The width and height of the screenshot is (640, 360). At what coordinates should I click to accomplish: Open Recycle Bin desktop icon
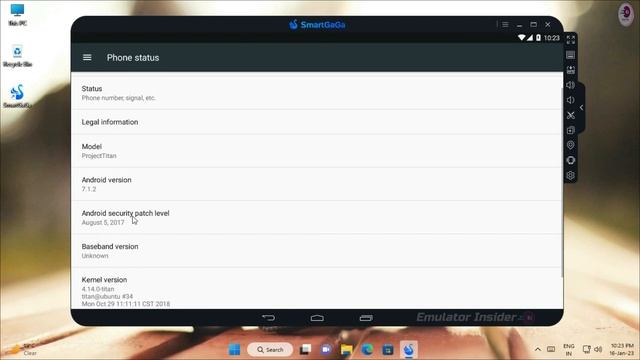tap(17, 56)
